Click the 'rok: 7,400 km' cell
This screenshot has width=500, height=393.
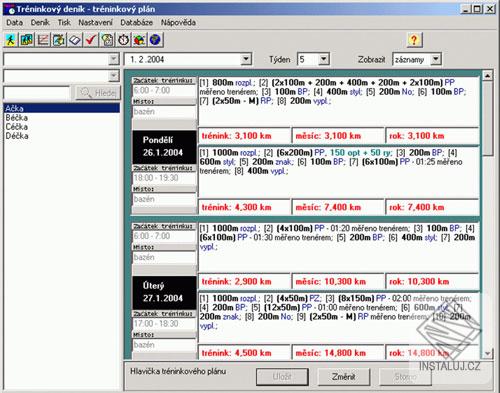[x=432, y=207]
